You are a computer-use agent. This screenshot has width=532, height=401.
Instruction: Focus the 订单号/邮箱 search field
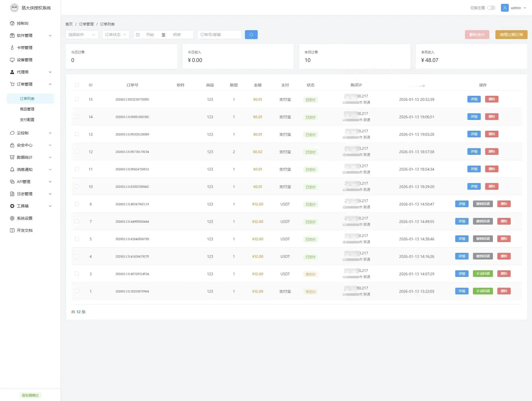[219, 35]
